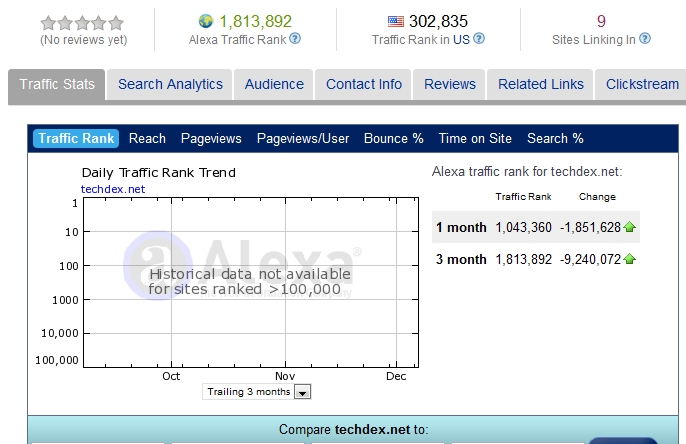Image resolution: width=686 pixels, height=444 pixels.
Task: Open the Trailing 3 months dropdown
Action: tap(257, 392)
